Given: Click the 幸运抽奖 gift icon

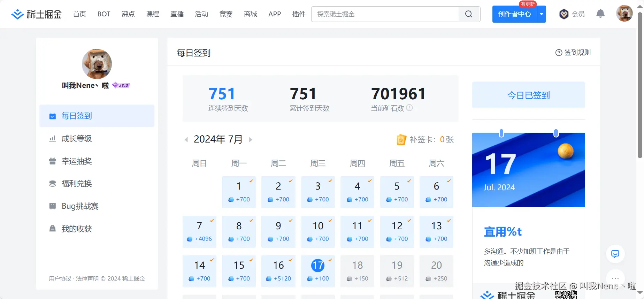Looking at the screenshot, I should point(53,161).
